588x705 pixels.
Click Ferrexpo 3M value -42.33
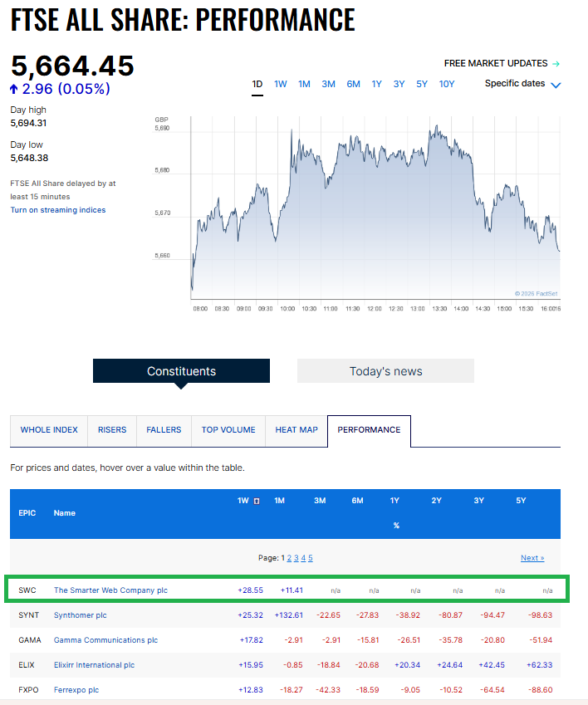(x=328, y=690)
